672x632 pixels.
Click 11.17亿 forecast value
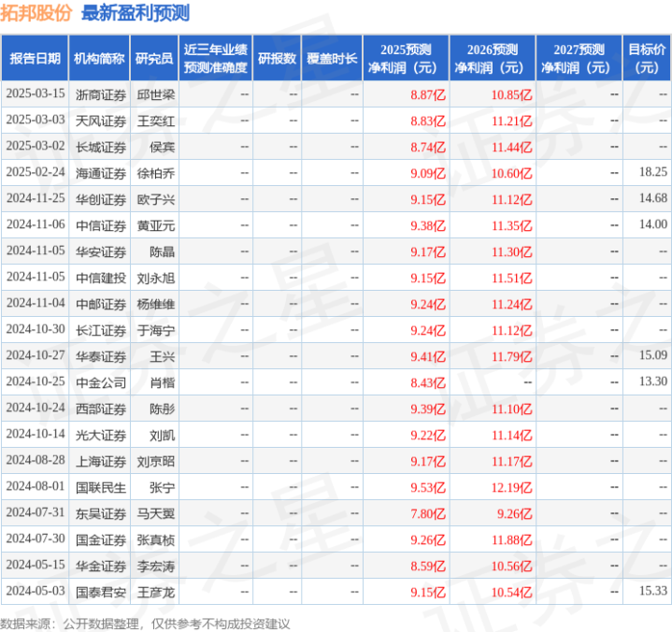tap(511, 461)
